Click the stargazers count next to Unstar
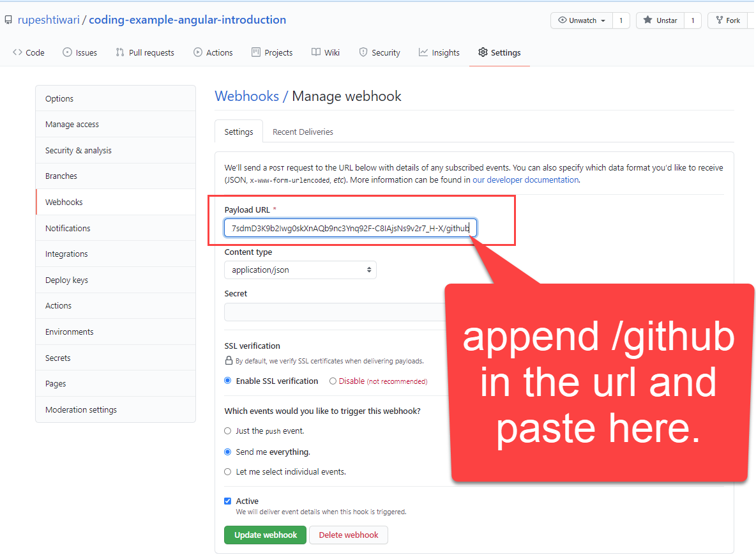This screenshot has height=557, width=756. click(x=693, y=20)
